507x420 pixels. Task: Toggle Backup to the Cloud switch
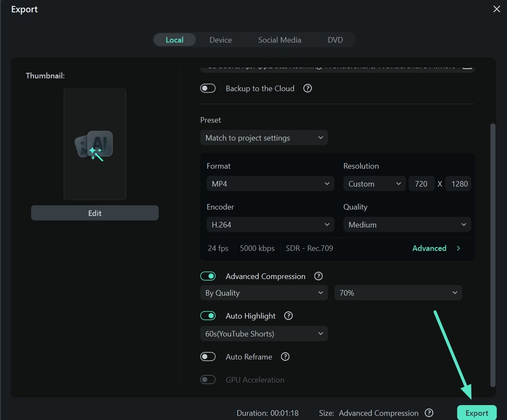click(x=207, y=88)
